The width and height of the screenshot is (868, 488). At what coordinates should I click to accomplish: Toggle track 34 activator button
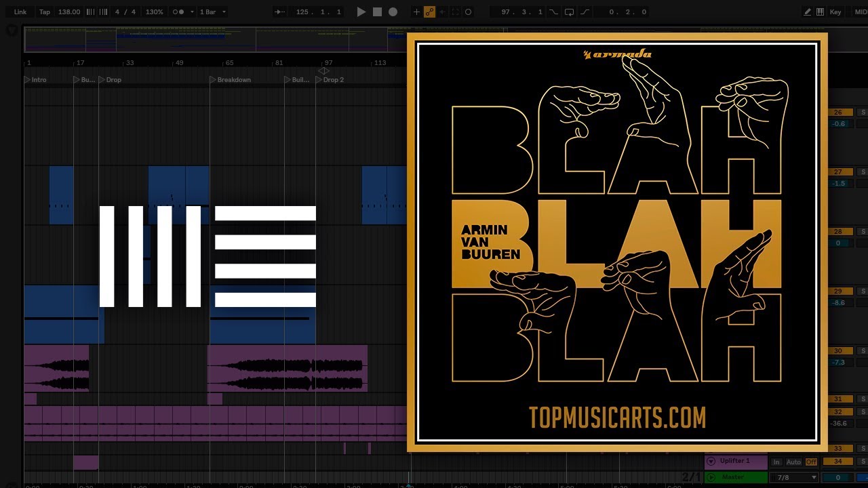838,462
